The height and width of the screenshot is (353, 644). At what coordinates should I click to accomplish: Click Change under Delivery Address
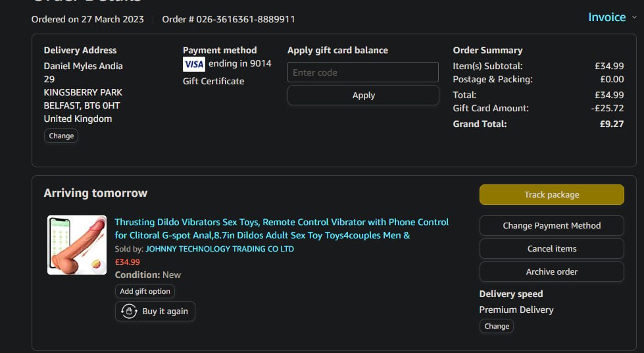click(x=61, y=136)
